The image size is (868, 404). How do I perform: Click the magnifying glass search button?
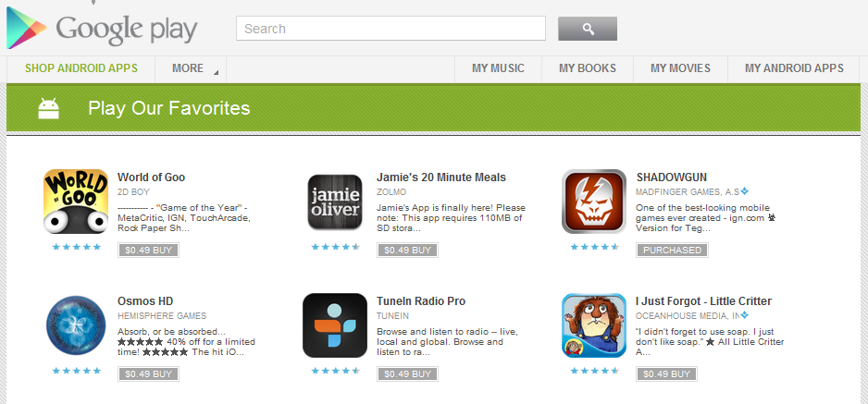pyautogui.click(x=588, y=29)
